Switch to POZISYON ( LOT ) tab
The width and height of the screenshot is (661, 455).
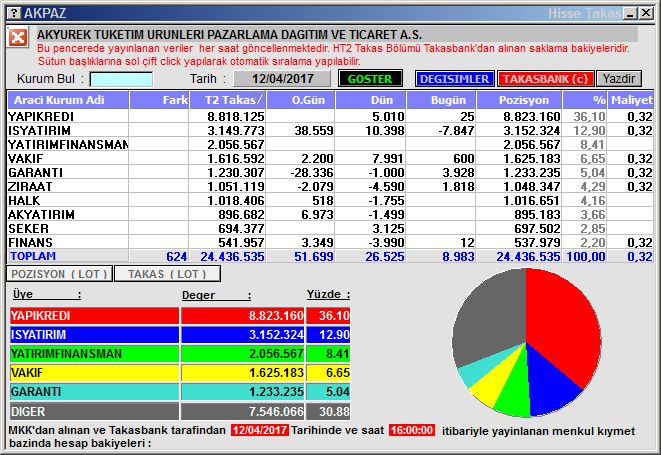(59, 274)
